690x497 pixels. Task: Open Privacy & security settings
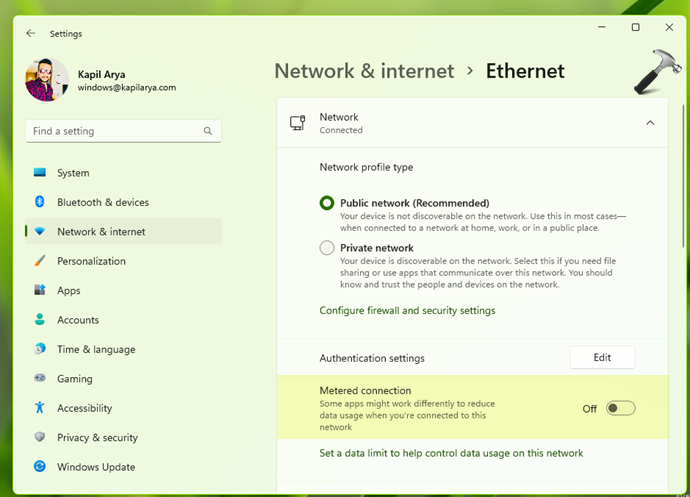pos(97,437)
